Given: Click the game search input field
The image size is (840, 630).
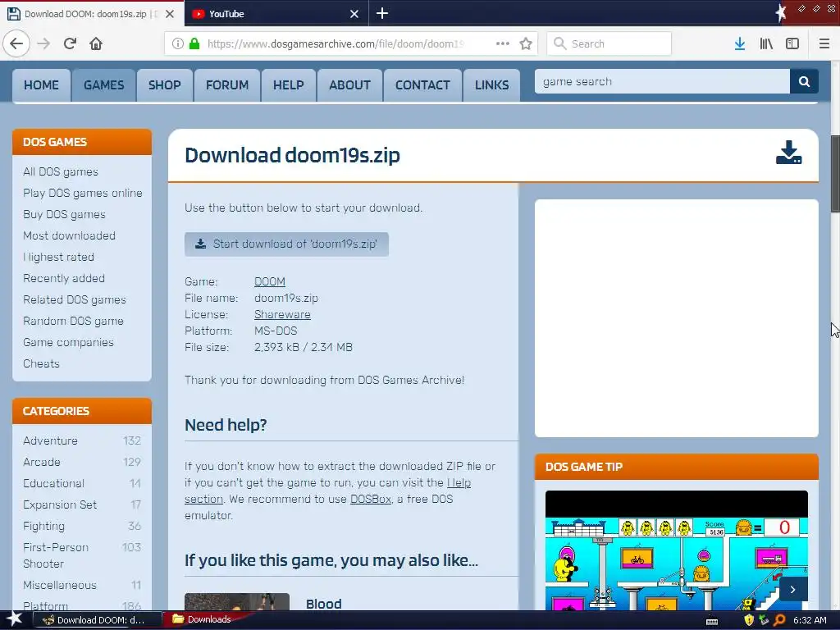Looking at the screenshot, I should (662, 81).
